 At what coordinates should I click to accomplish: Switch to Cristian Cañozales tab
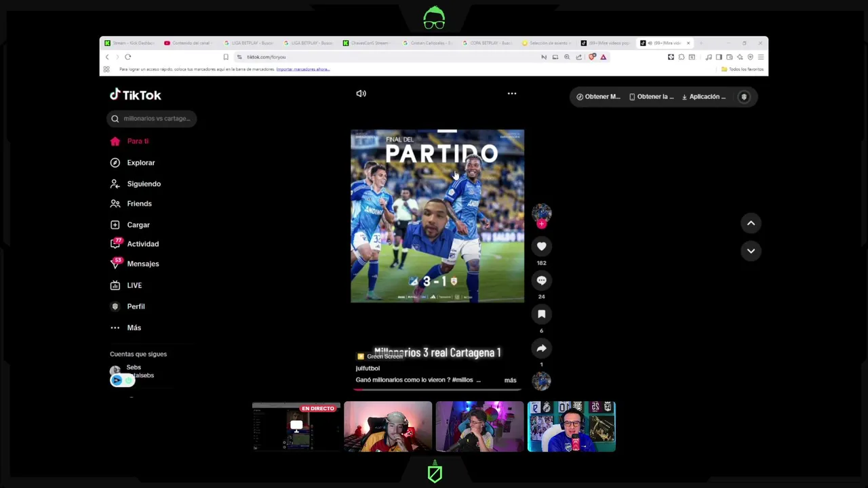click(427, 43)
